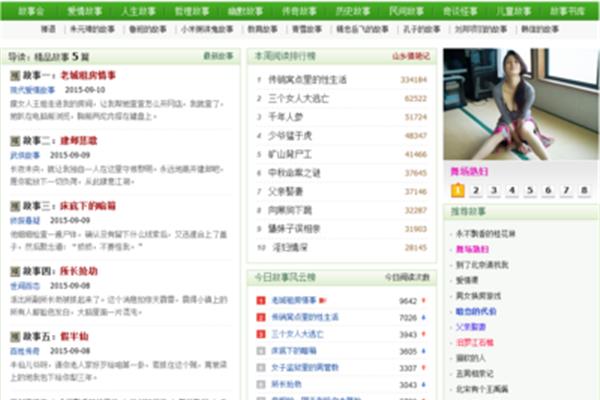The width and height of the screenshot is (600, 400).
Task: Click the icon before 故事一 heading
Action: click(x=15, y=75)
